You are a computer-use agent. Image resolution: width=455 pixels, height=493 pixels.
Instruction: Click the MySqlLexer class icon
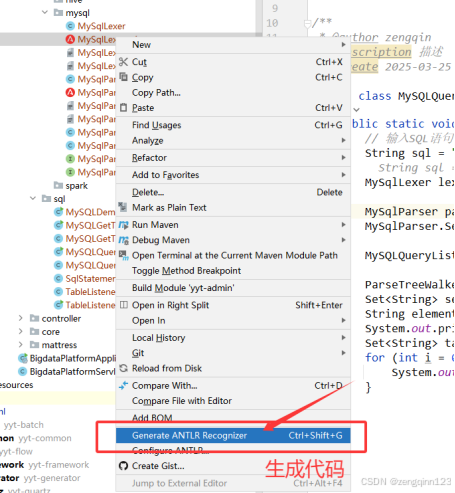pyautogui.click(x=70, y=26)
